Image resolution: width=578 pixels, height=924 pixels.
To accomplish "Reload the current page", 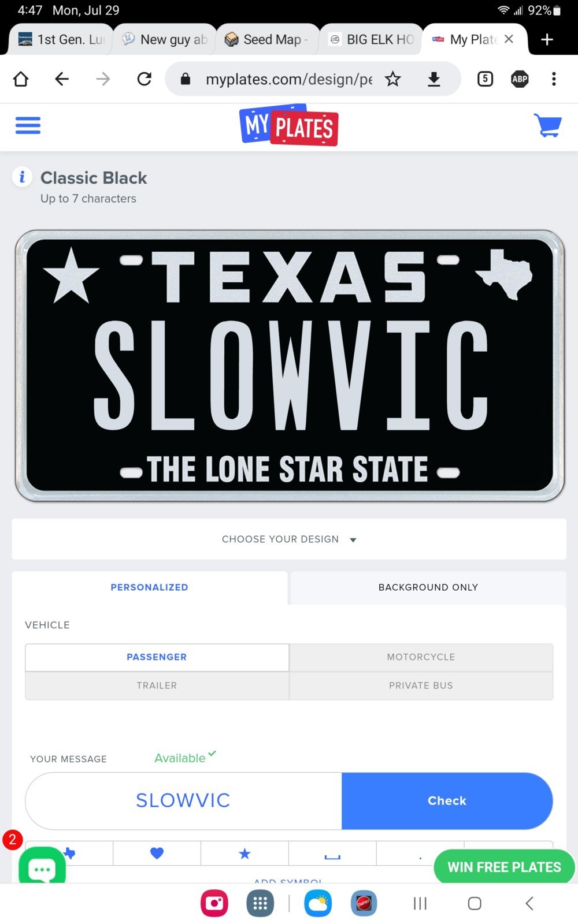I will [144, 79].
